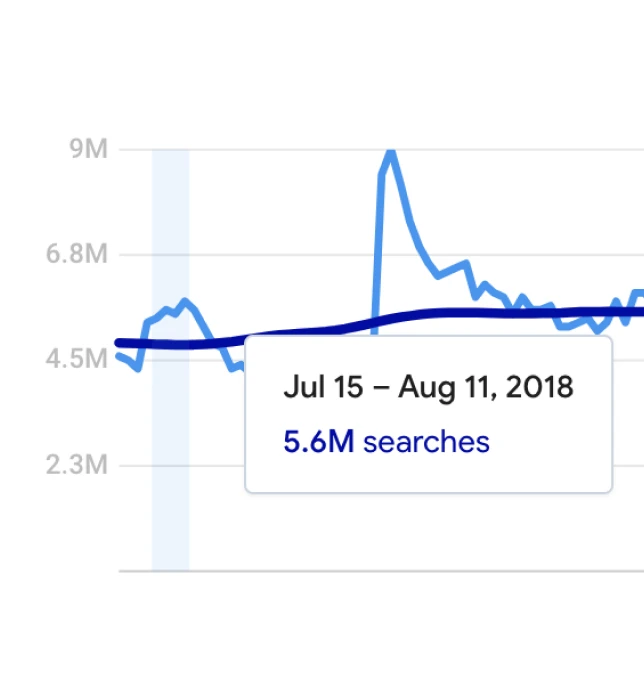Select the 4.5M y-axis label

coord(76,359)
